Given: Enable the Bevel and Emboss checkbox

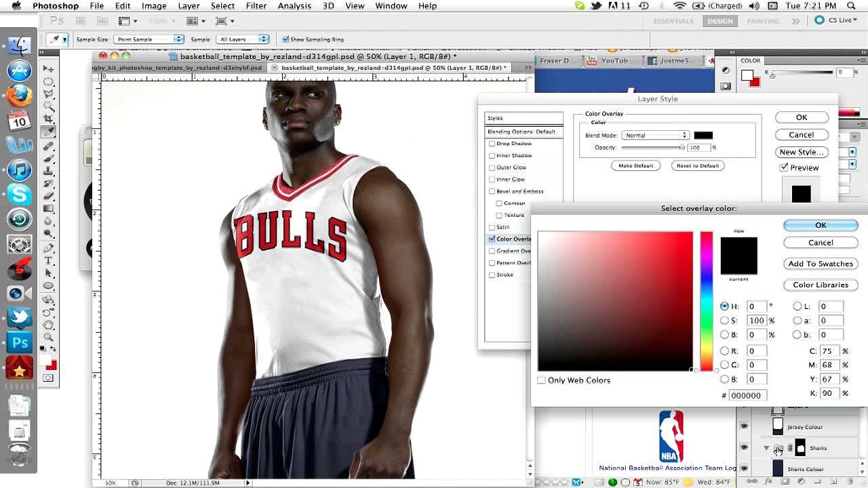Looking at the screenshot, I should point(492,191).
